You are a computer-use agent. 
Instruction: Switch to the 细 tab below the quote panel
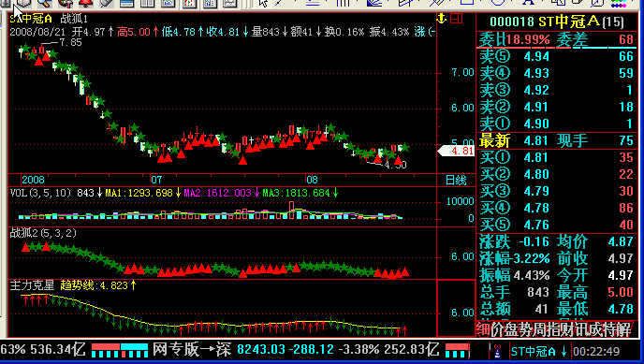point(483,329)
